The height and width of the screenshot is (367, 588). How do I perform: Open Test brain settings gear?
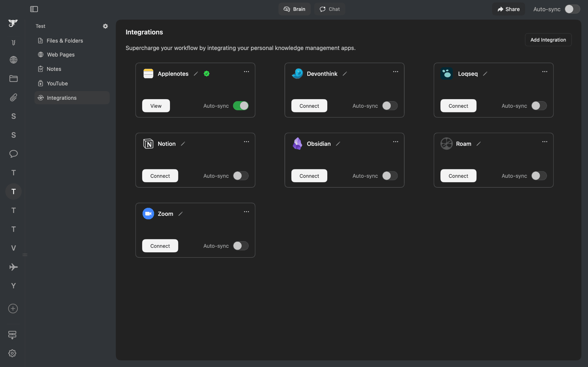(105, 26)
